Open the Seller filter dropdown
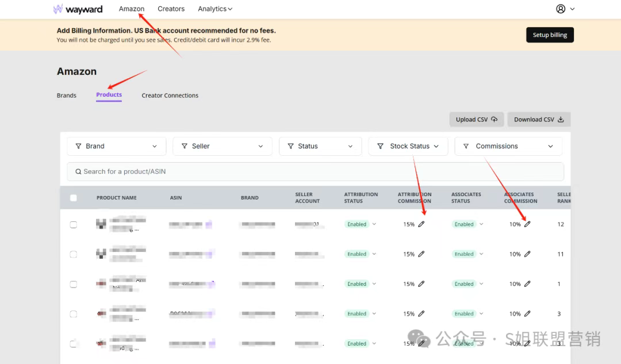 (222, 146)
